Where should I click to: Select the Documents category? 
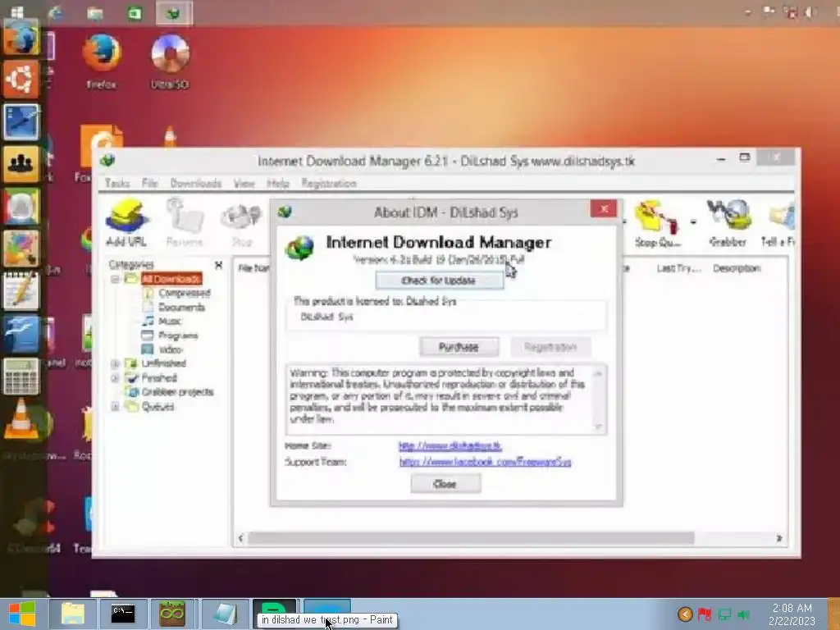tap(181, 307)
